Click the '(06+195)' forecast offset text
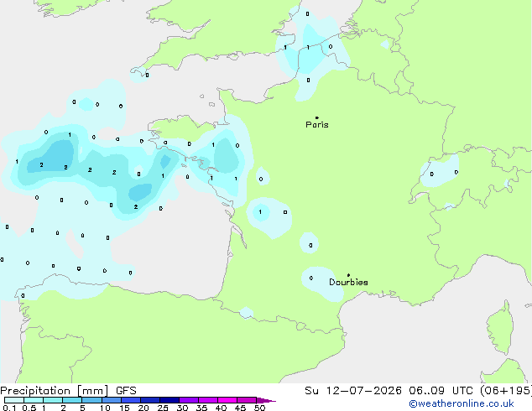532x411 pixels. tap(506, 391)
